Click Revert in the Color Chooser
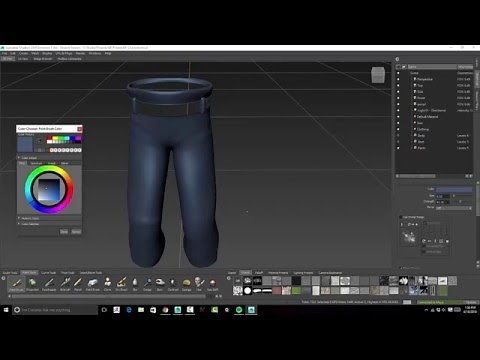Viewport: 480px width, 360px height. [x=76, y=232]
